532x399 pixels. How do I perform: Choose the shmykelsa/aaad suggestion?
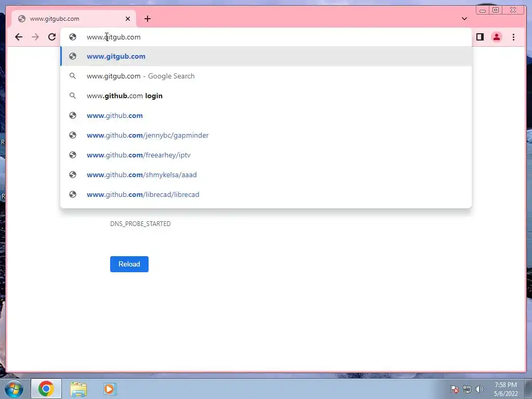pos(266,175)
